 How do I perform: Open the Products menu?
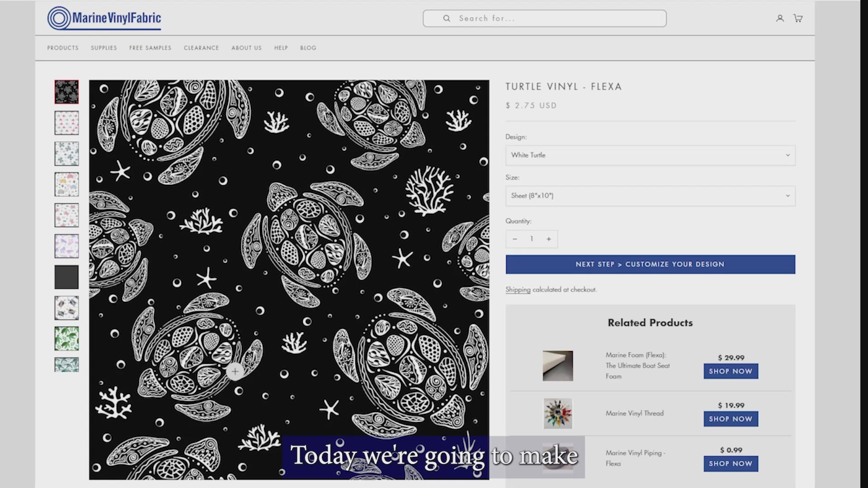point(63,48)
